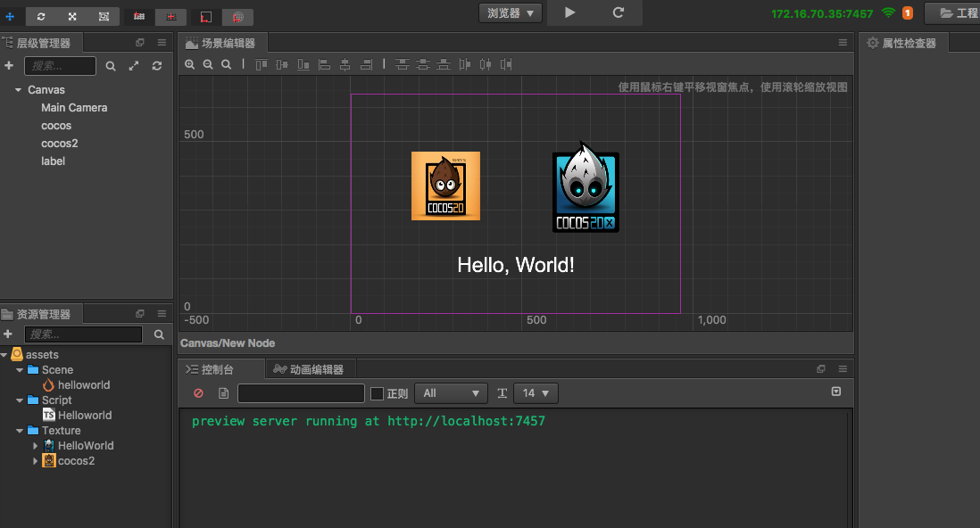Screen dimensions: 980x528
Task: Open the All log level dropdown
Action: coord(453,393)
